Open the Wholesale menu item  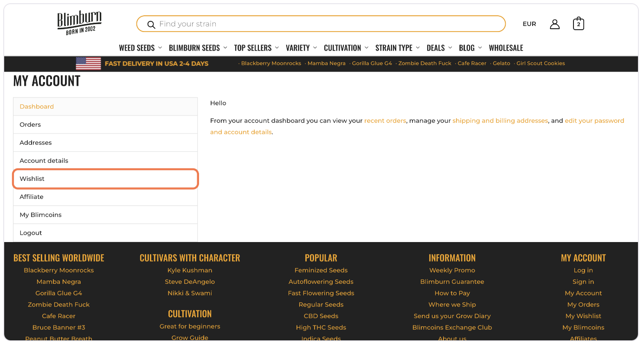pos(506,48)
